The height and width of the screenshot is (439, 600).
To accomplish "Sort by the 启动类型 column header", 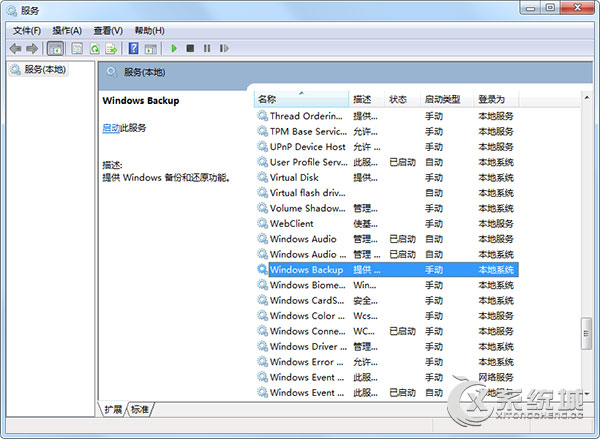I will pyautogui.click(x=446, y=99).
